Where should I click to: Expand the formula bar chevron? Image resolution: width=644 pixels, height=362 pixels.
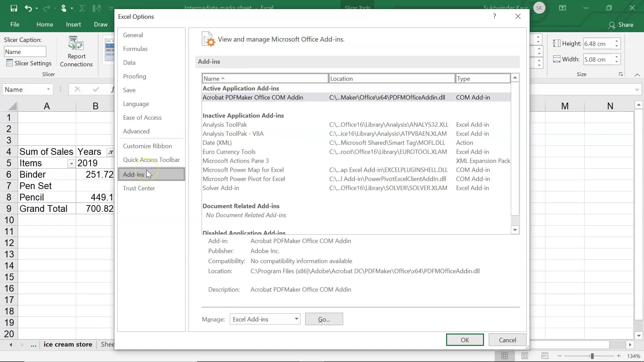click(x=637, y=89)
